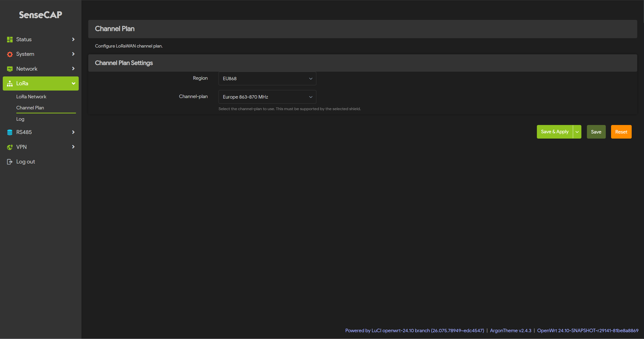Click the System gear icon

(10, 54)
